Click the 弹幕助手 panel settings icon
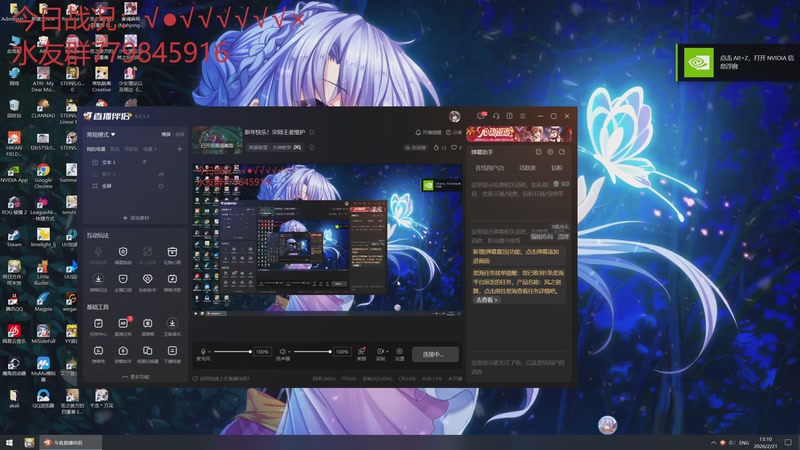Image resolution: width=800 pixels, height=450 pixels. 550,152
